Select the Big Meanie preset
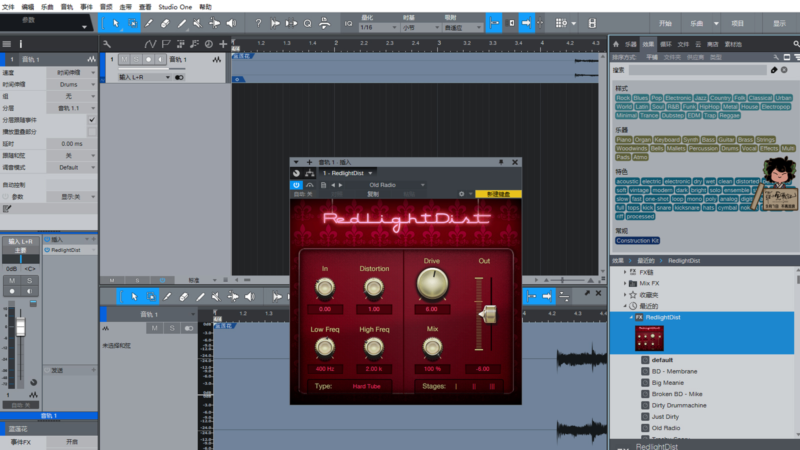Image resolution: width=800 pixels, height=450 pixels. tap(667, 382)
